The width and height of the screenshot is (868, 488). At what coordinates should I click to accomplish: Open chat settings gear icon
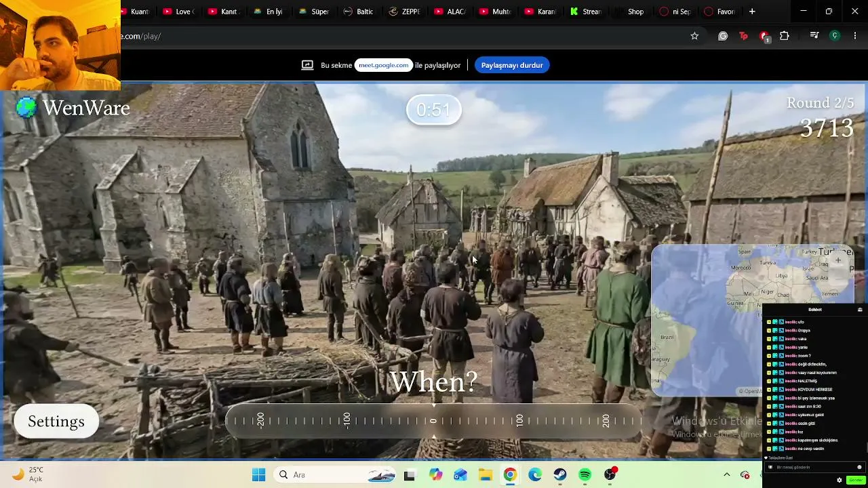[x=839, y=480]
